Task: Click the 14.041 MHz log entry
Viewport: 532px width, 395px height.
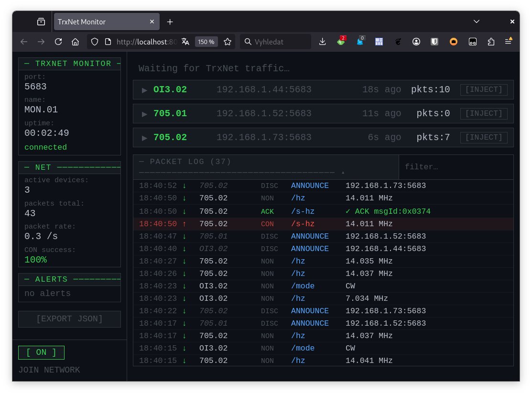Action: click(x=369, y=361)
